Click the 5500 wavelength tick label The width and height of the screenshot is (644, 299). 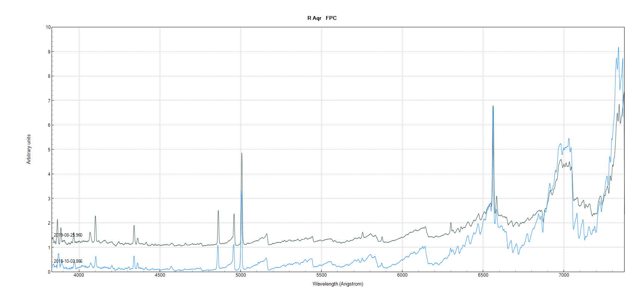click(321, 275)
